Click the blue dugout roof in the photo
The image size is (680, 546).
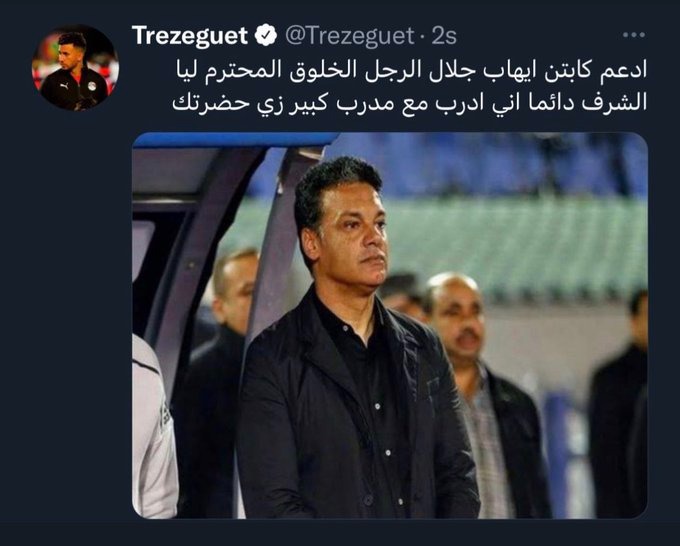point(234,140)
